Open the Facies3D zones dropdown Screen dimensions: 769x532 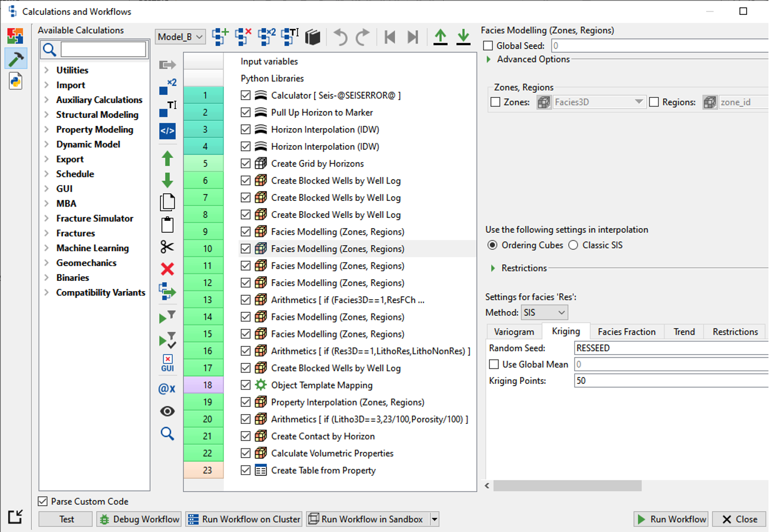599,102
